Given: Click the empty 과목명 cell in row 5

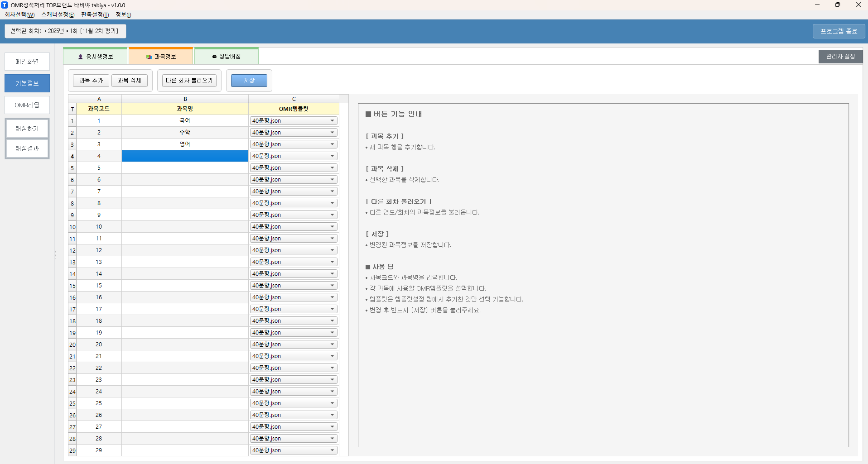Looking at the screenshot, I should tap(185, 168).
